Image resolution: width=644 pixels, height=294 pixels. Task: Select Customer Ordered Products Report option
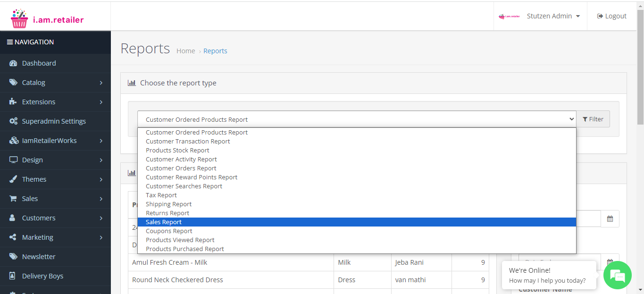coord(357,133)
